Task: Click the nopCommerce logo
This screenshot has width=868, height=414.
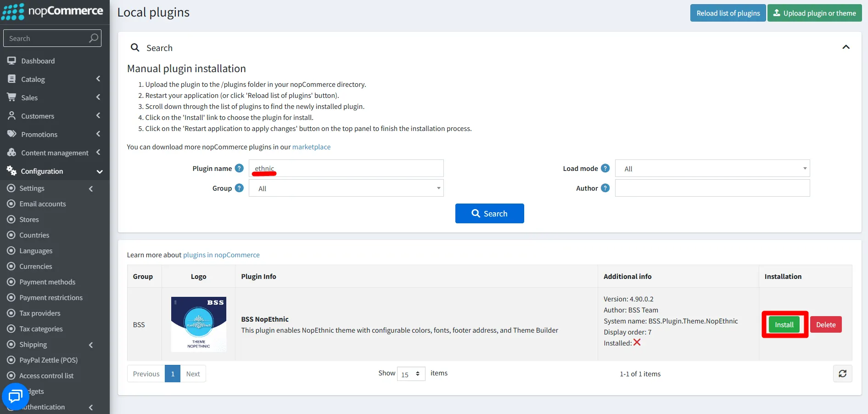Action: tap(52, 11)
